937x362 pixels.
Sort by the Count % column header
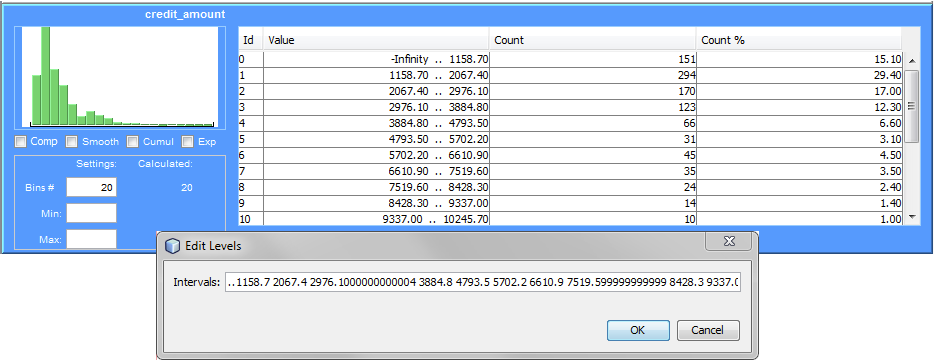799,40
